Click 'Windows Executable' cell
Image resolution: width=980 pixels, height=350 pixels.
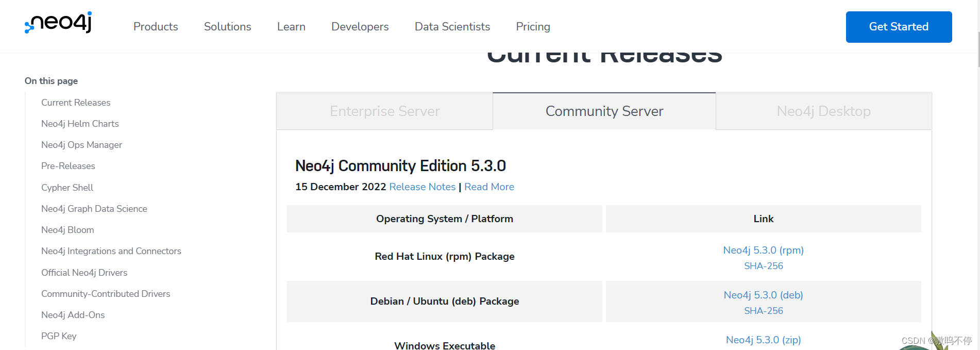click(x=445, y=345)
